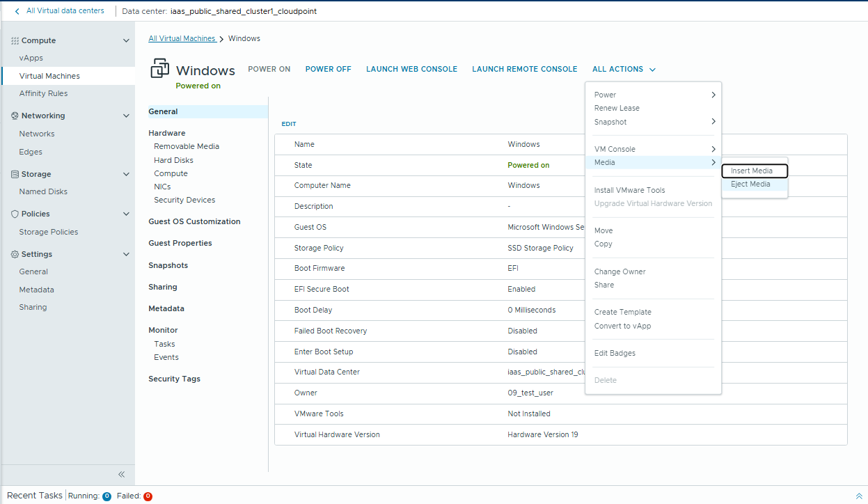Choose Renew Lease from the actions menu
The image size is (868, 504).
click(x=617, y=109)
